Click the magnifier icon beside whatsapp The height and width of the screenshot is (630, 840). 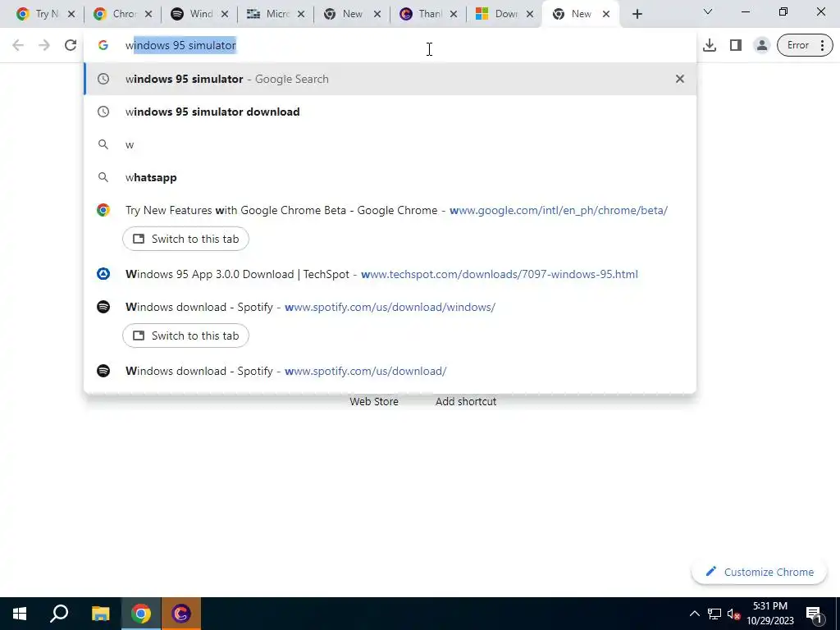click(103, 177)
